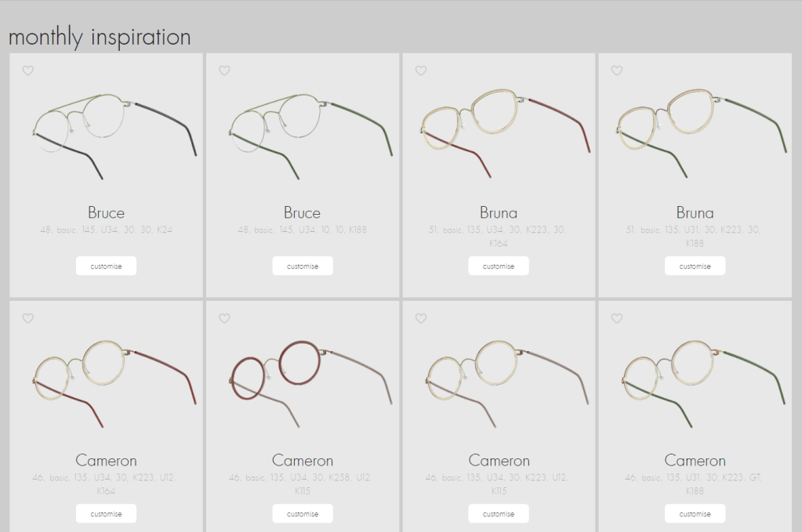Click heart on Cameron with green temples

617,318
